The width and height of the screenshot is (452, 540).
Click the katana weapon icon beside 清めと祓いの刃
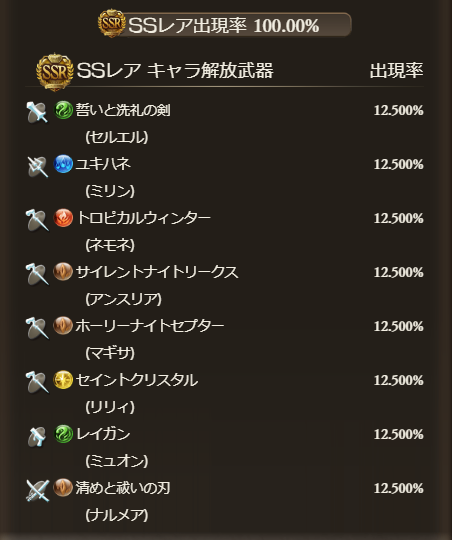tap(37, 490)
